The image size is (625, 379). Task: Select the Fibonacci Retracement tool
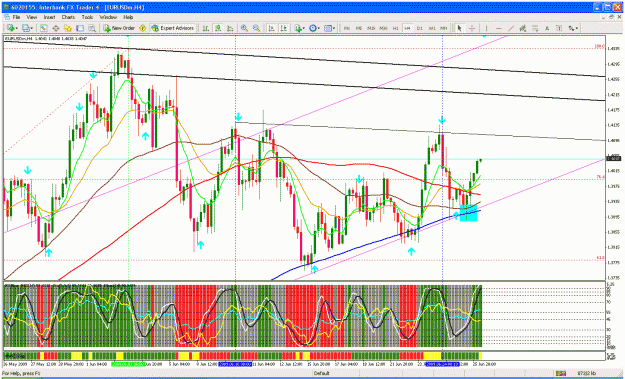tap(535, 28)
